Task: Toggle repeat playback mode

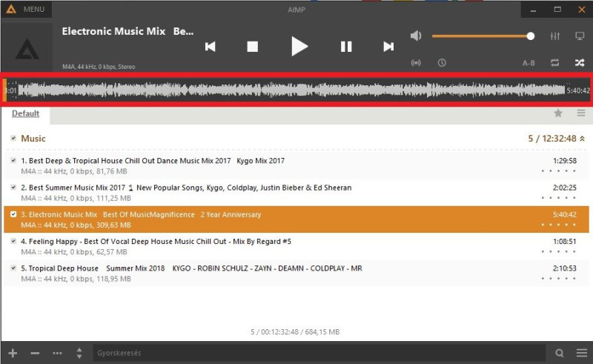Action: (x=554, y=63)
